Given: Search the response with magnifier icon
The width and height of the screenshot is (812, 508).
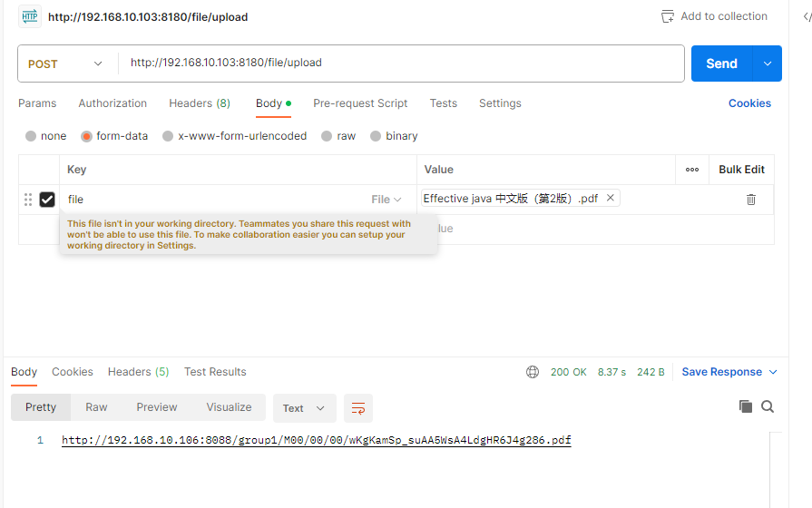Looking at the screenshot, I should [x=768, y=406].
